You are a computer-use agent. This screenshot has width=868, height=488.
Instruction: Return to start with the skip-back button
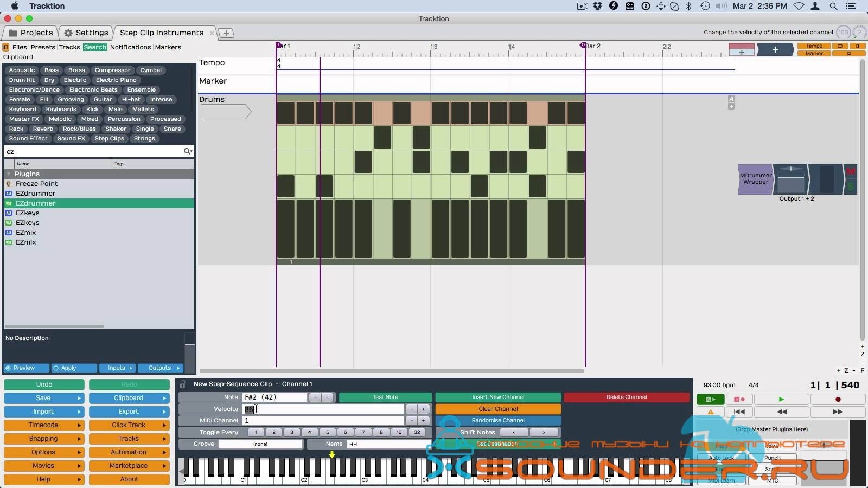click(x=739, y=412)
